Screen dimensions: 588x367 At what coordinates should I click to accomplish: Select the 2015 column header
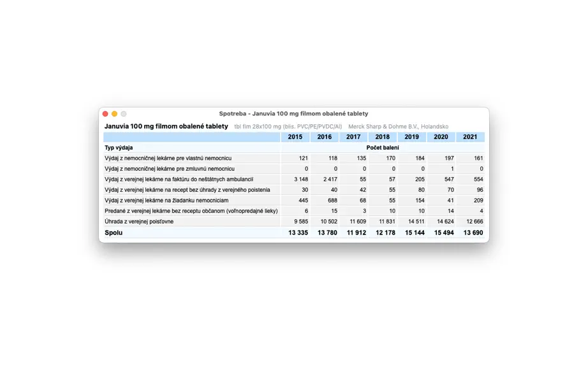(295, 137)
